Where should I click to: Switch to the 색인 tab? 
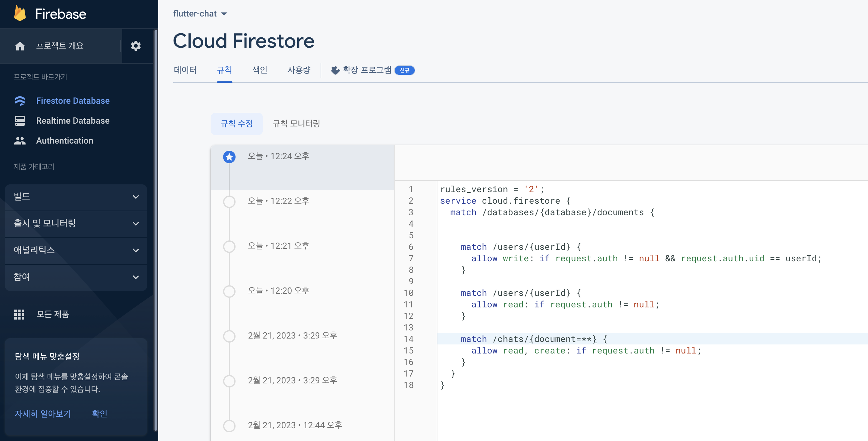tap(260, 70)
